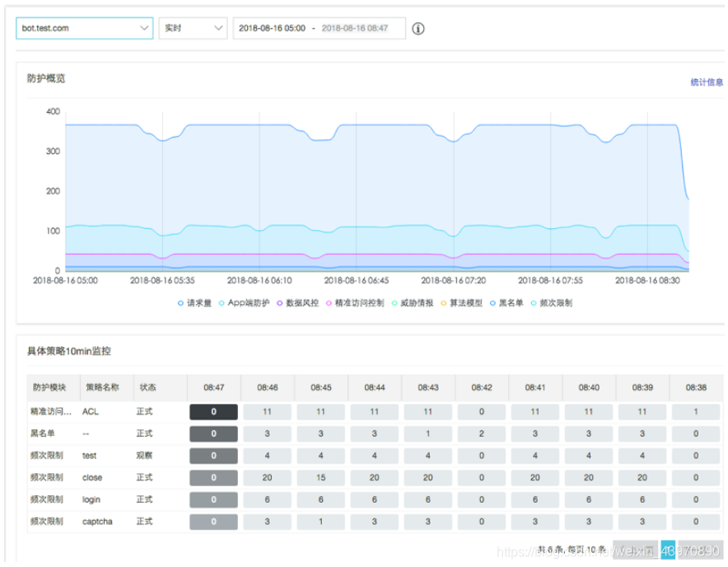
Task: Select the captcha row 08:47 value cell
Action: 213,522
